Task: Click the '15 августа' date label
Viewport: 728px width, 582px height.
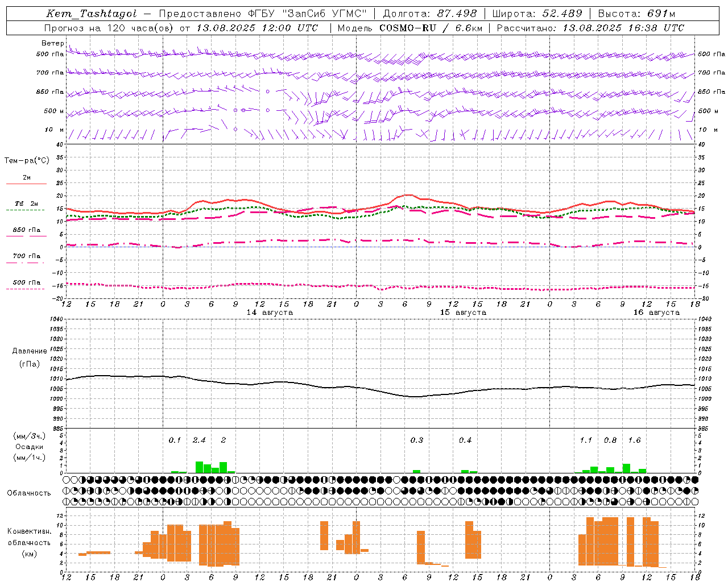Action: click(463, 313)
